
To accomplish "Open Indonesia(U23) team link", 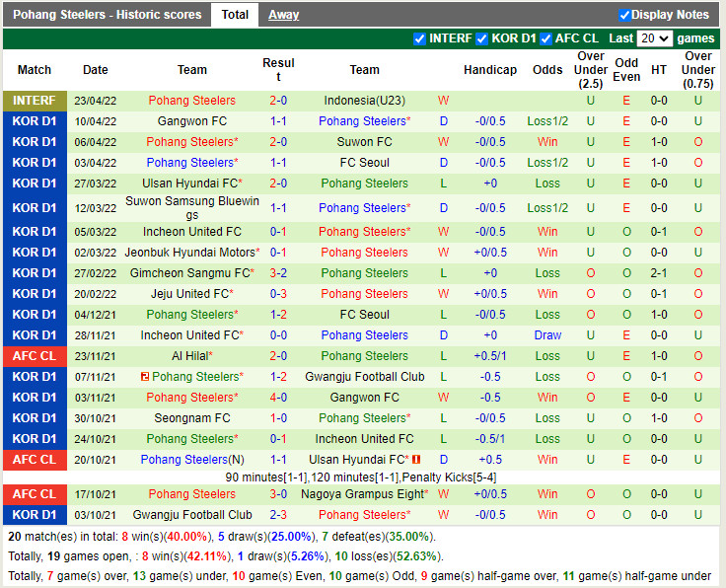I will tap(364, 101).
